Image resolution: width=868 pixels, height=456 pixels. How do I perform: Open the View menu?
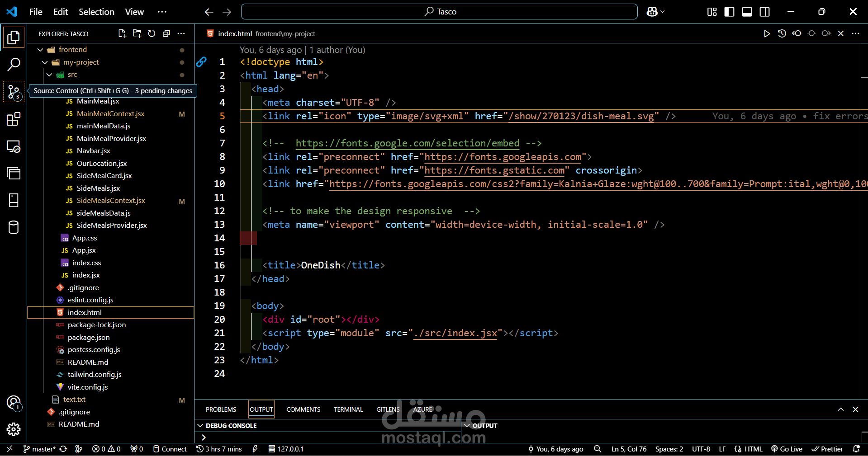click(x=134, y=12)
